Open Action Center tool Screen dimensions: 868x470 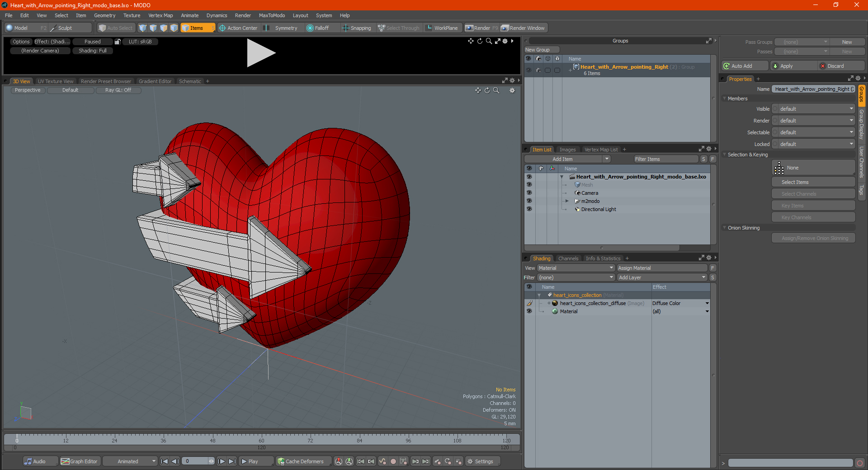[238, 28]
